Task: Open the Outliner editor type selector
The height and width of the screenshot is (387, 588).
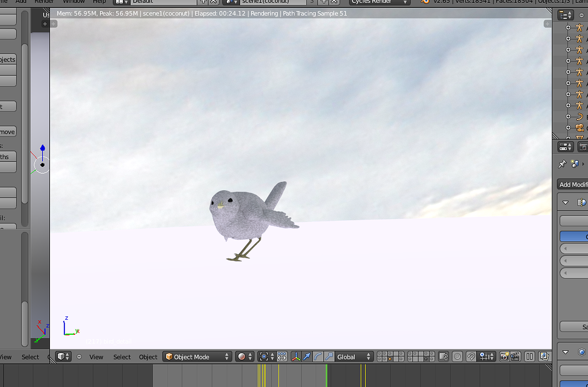Action: click(x=565, y=16)
